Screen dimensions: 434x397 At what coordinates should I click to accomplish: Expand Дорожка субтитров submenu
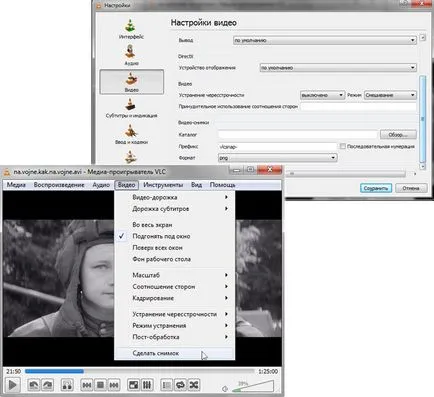(x=175, y=209)
